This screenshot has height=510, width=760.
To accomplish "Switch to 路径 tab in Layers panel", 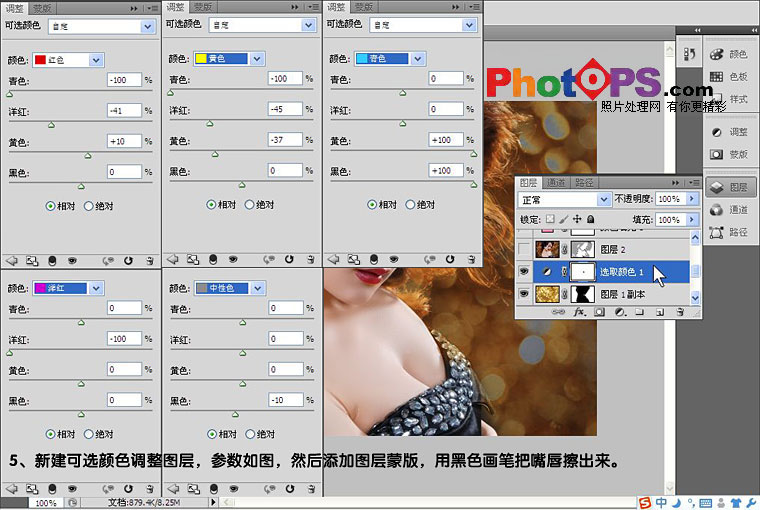I will coord(584,182).
